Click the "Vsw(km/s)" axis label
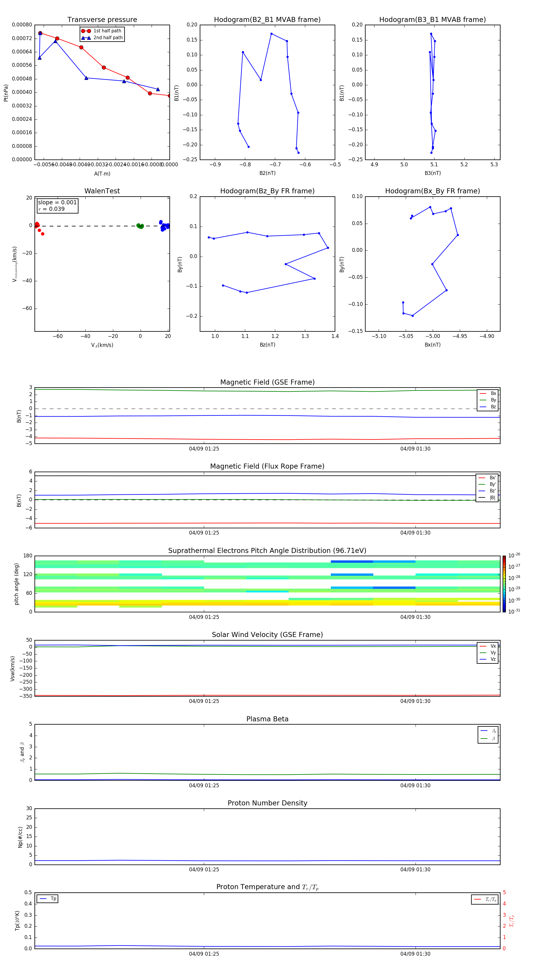Image resolution: width=535 pixels, height=980 pixels. tap(12, 668)
